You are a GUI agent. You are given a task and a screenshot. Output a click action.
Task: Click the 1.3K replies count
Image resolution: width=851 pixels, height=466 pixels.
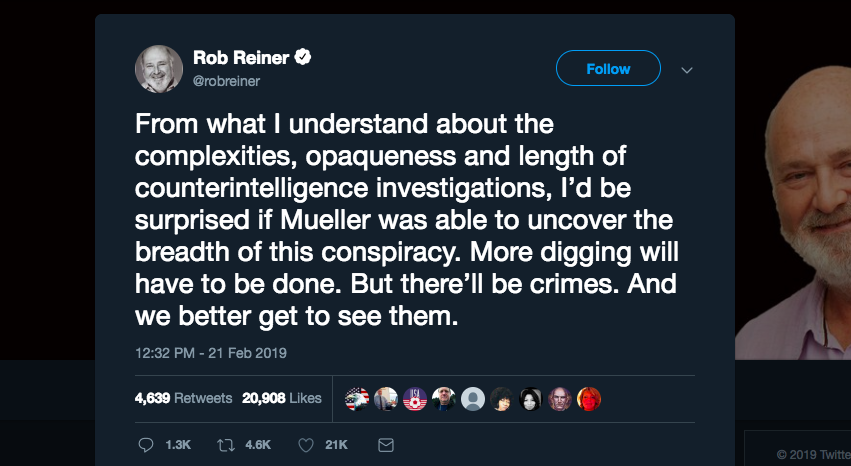click(x=178, y=445)
